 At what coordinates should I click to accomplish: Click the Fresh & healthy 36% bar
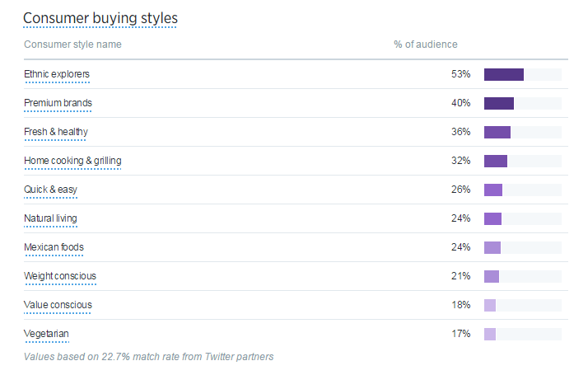point(497,133)
